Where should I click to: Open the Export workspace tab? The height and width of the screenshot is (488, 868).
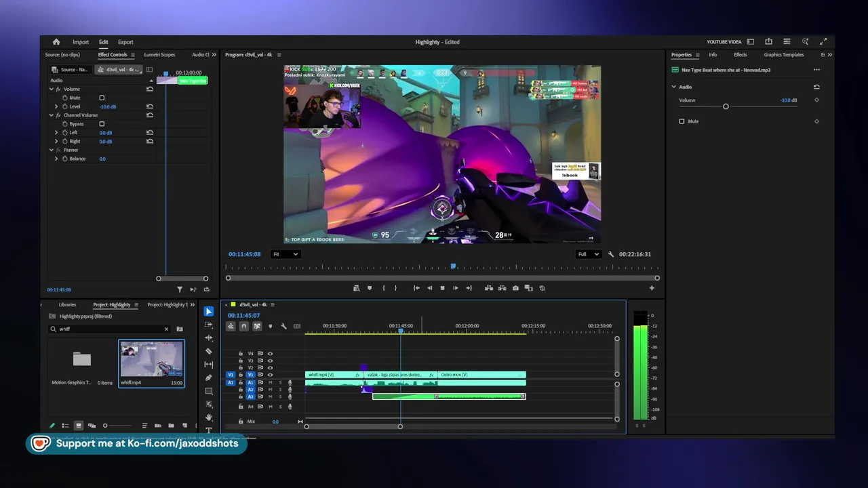tap(125, 42)
